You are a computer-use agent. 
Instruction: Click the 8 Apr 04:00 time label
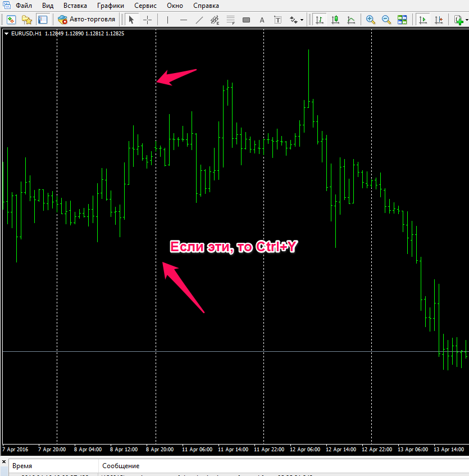[x=88, y=449]
